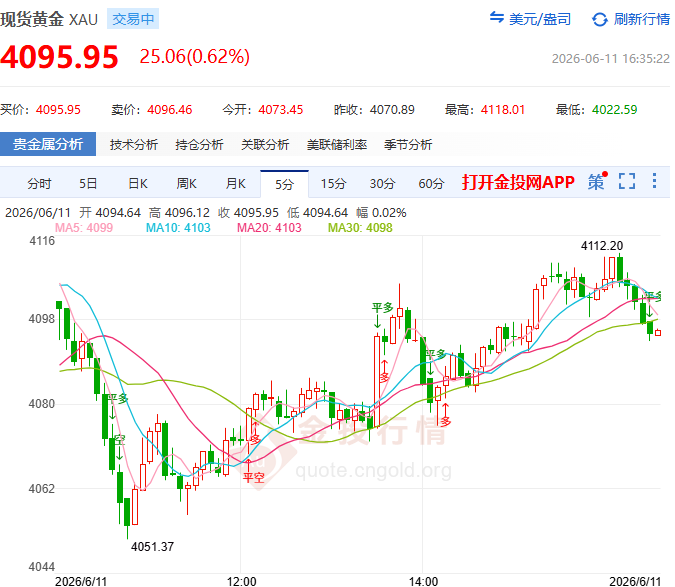Select the 5分 chart period tab
The image size is (675, 587).
click(284, 185)
